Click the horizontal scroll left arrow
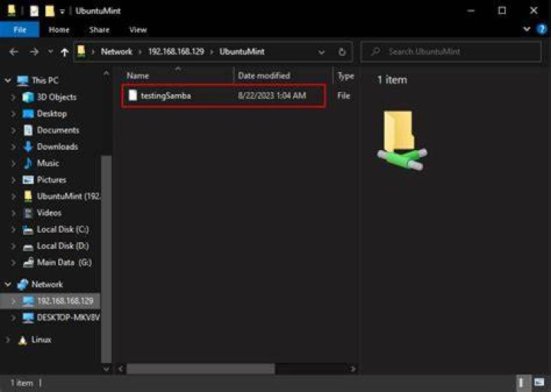551x392 pixels. [x=121, y=369]
